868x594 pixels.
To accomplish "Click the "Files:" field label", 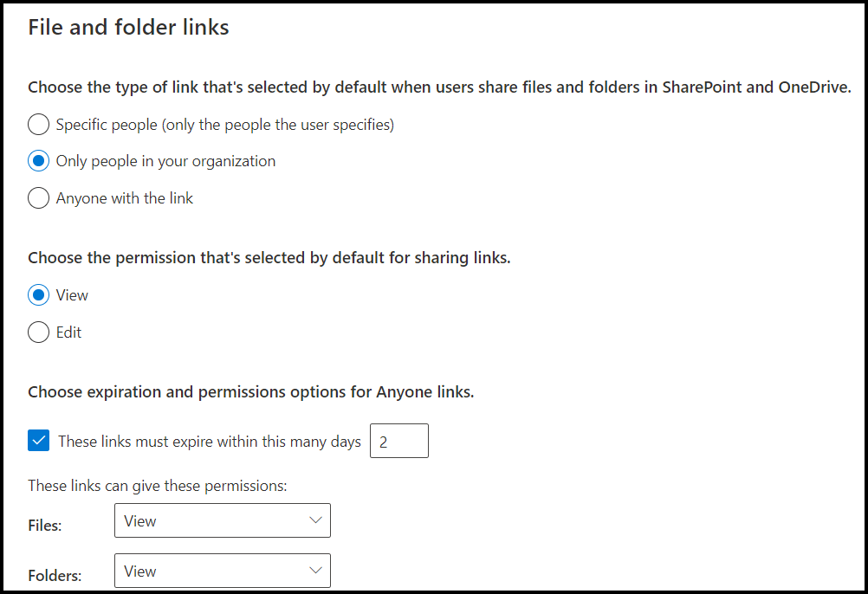I will [45, 526].
